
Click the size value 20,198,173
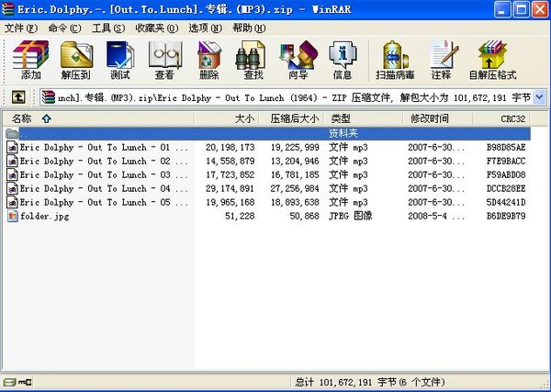pos(230,148)
